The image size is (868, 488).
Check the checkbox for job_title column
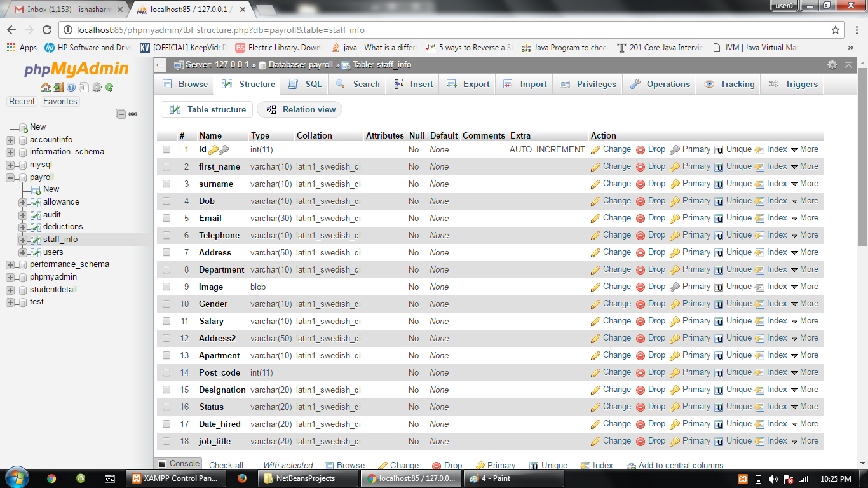[x=166, y=442]
